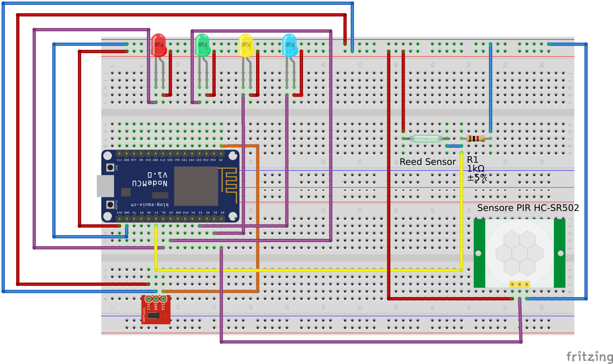Select the green LED component
Viewport: 613px width, 364px height.
click(x=202, y=45)
